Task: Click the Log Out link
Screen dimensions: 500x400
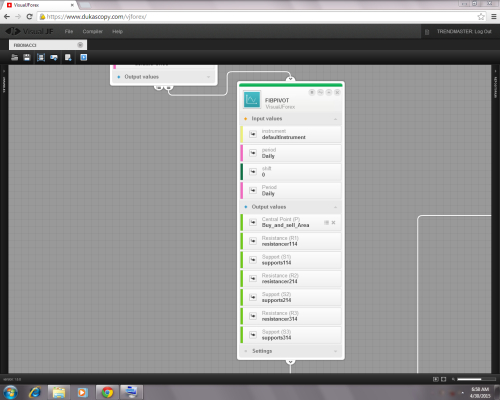Action: tap(483, 31)
